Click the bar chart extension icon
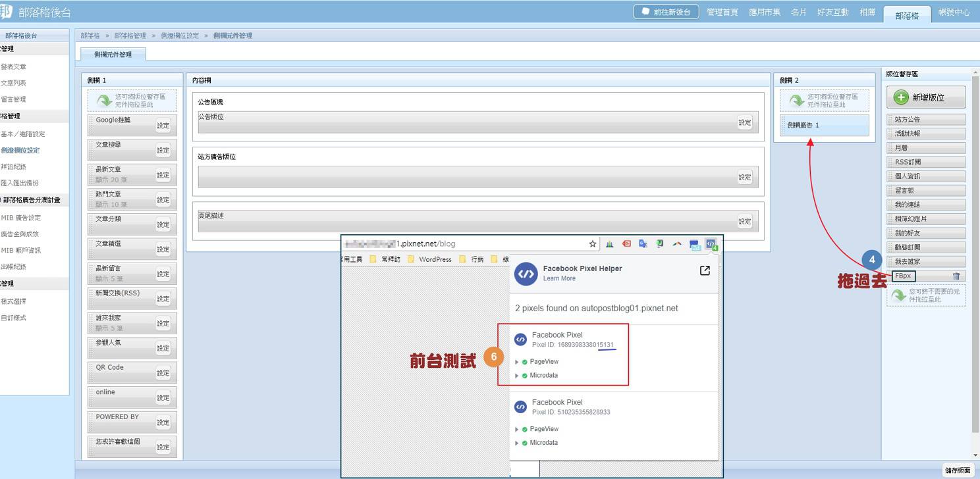Viewport: 980px width, 479px height. pyautogui.click(x=609, y=244)
